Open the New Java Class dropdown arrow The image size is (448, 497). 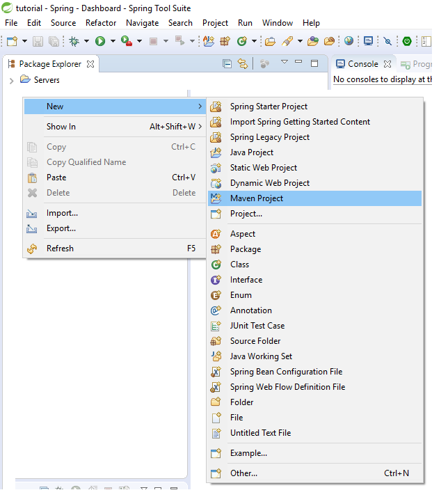(254, 41)
